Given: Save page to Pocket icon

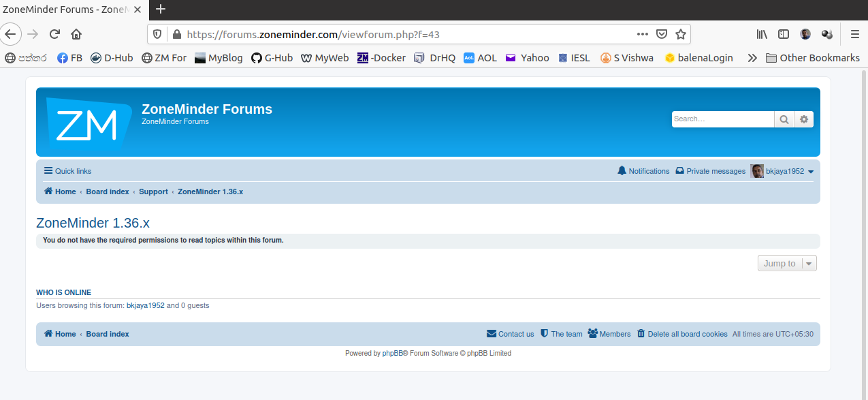Looking at the screenshot, I should 662,34.
